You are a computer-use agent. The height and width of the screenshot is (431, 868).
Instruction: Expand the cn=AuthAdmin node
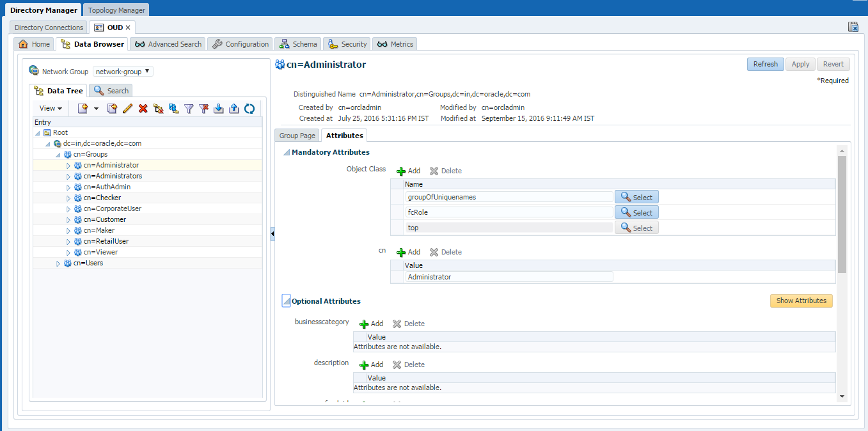(x=68, y=187)
